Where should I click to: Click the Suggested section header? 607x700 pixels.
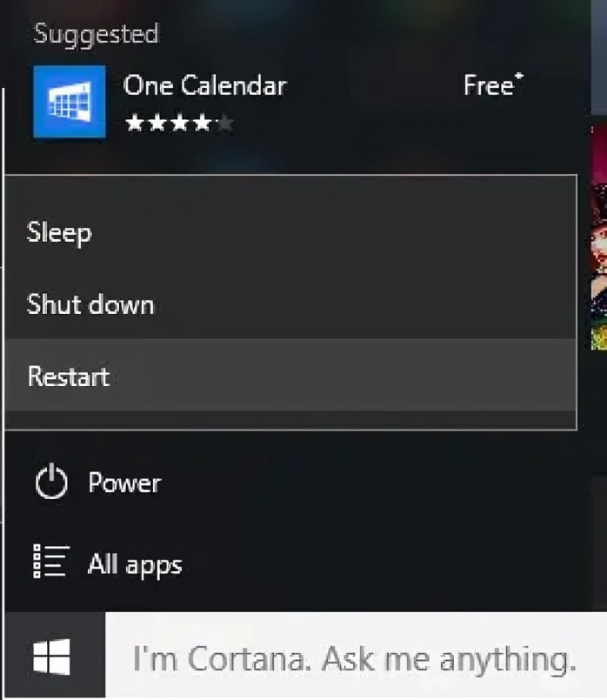96,34
